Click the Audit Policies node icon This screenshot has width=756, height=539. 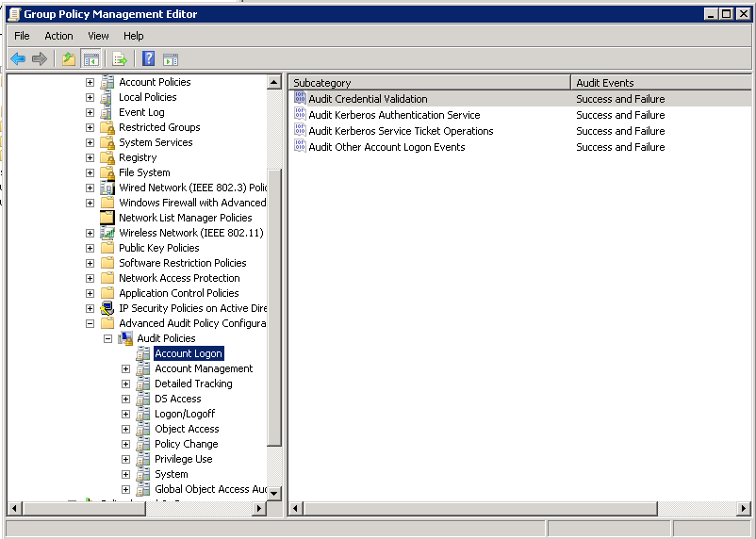pos(125,338)
